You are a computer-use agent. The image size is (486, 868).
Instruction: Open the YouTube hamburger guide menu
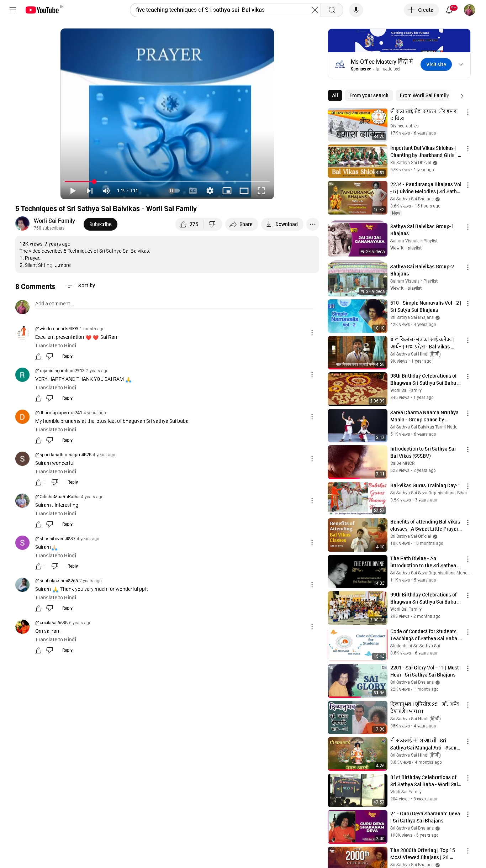13,10
